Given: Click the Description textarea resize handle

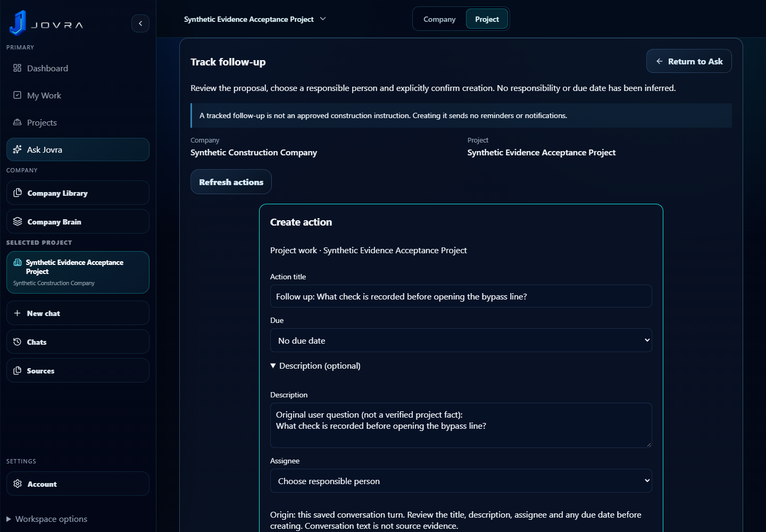Looking at the screenshot, I should click(x=648, y=444).
